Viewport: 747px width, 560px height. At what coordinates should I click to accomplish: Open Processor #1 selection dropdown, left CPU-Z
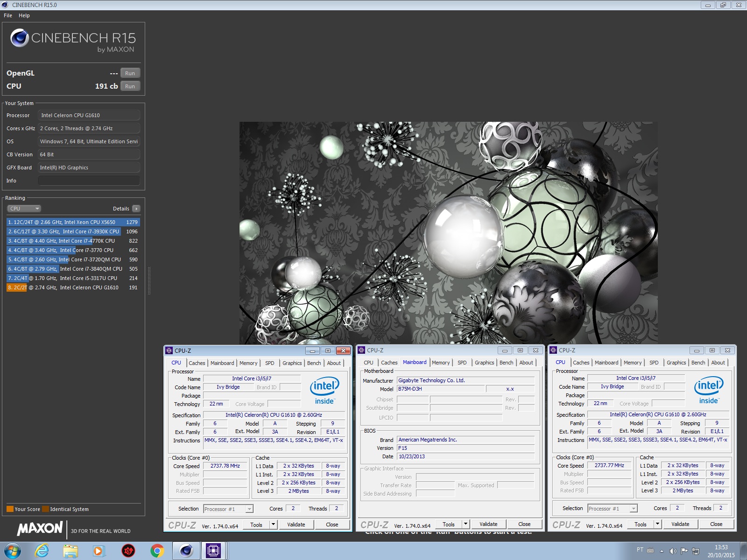(x=228, y=509)
